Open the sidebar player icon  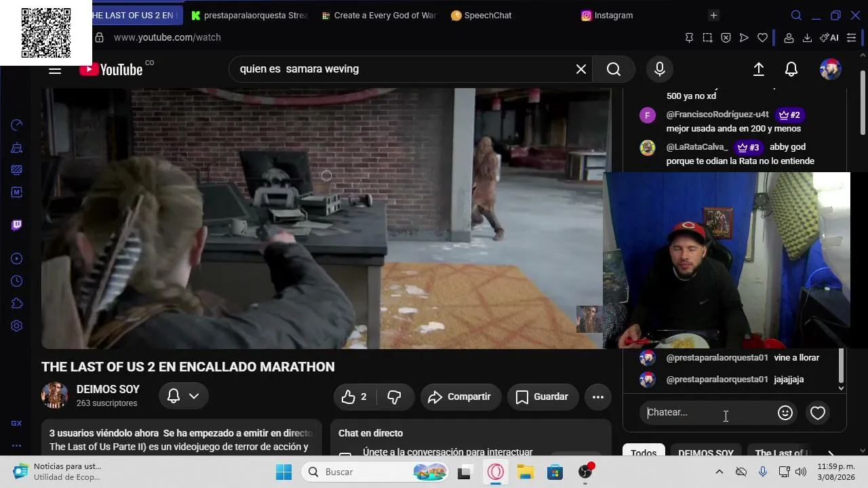(x=17, y=258)
